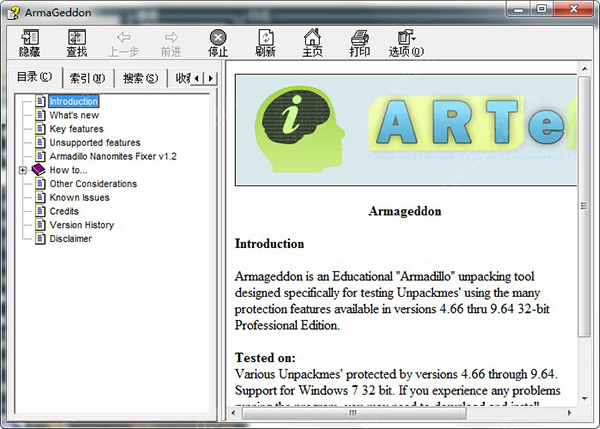Select the 目录 (Contents) tab

point(35,77)
